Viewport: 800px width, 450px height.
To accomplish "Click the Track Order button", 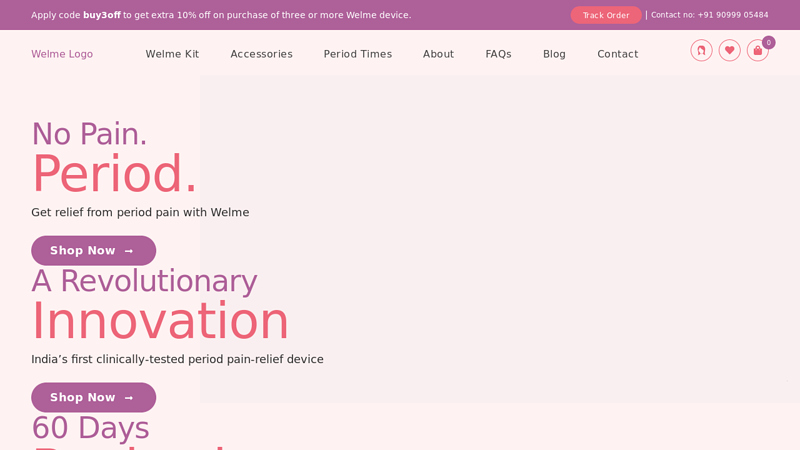I will [x=606, y=15].
